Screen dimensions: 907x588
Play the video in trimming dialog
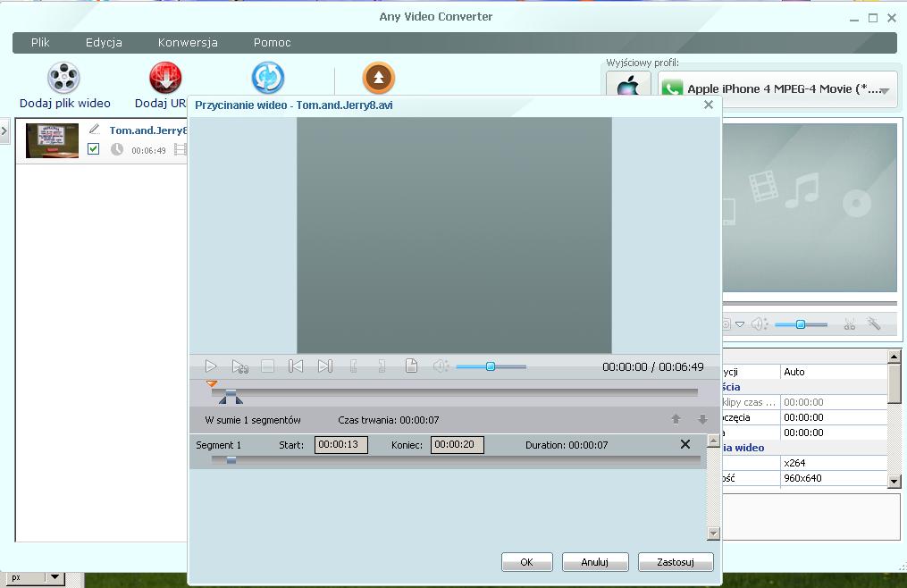click(211, 366)
